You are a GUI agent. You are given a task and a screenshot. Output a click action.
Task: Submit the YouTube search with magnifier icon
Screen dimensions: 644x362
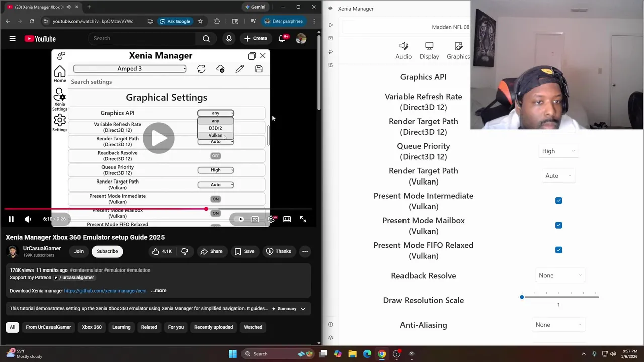pyautogui.click(x=206, y=38)
